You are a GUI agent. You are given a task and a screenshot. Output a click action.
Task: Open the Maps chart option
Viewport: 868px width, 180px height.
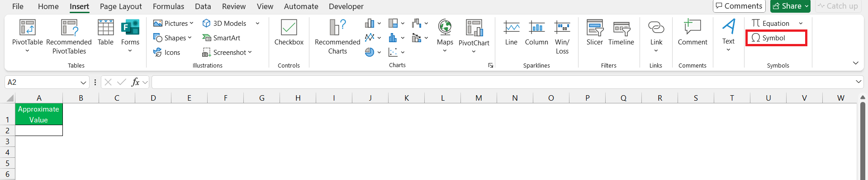point(445,36)
